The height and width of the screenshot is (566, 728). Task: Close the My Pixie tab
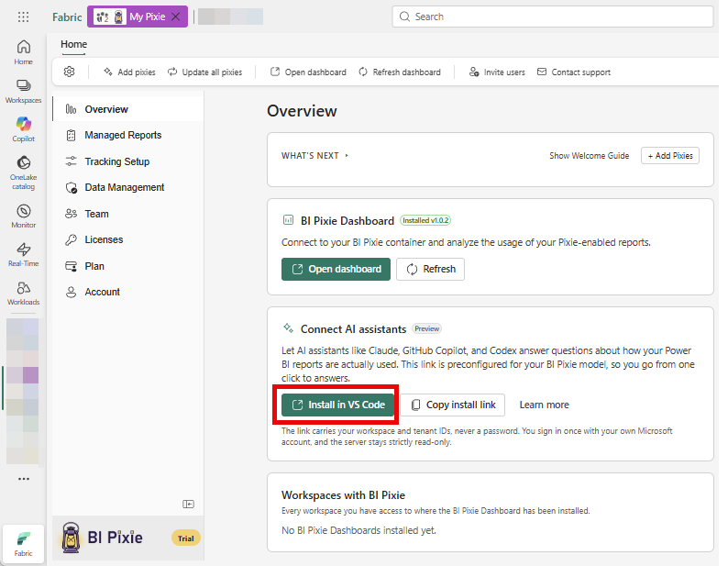pyautogui.click(x=176, y=17)
